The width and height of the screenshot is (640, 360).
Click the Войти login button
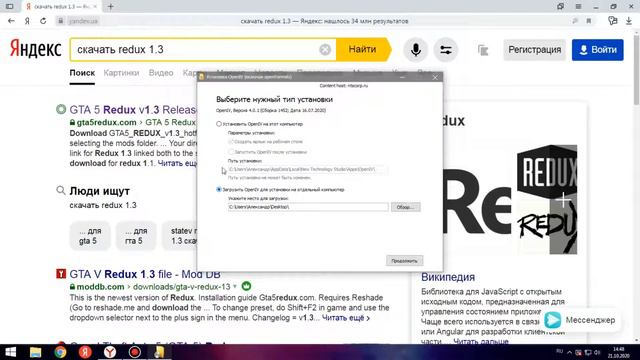(598, 50)
